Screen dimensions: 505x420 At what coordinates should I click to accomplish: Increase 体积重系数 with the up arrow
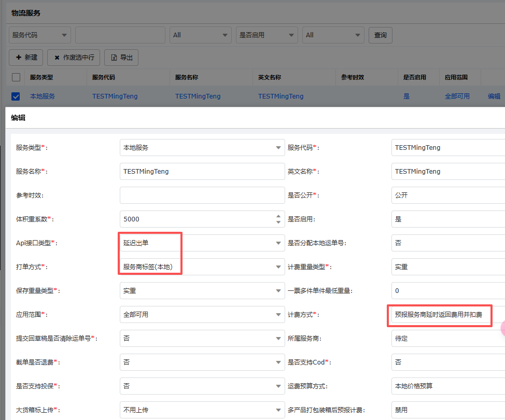[x=278, y=216]
